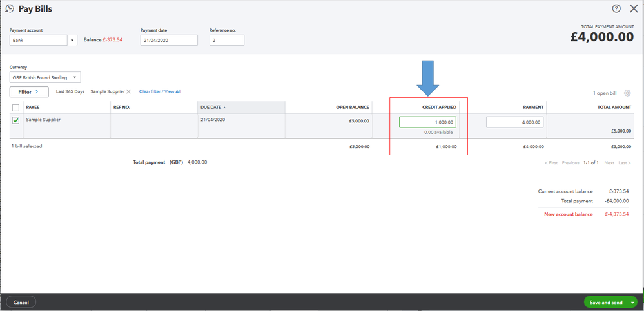Click the 0.00 available text
This screenshot has width=644, height=311.
(x=439, y=133)
